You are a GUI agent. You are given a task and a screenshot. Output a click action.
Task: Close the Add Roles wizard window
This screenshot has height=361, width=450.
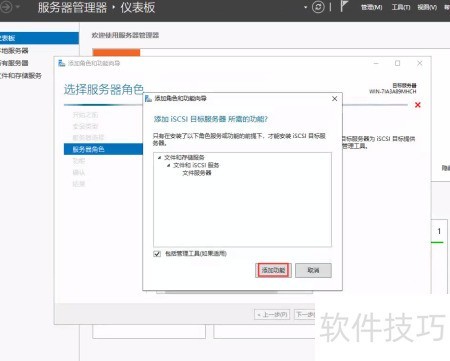pos(420,63)
